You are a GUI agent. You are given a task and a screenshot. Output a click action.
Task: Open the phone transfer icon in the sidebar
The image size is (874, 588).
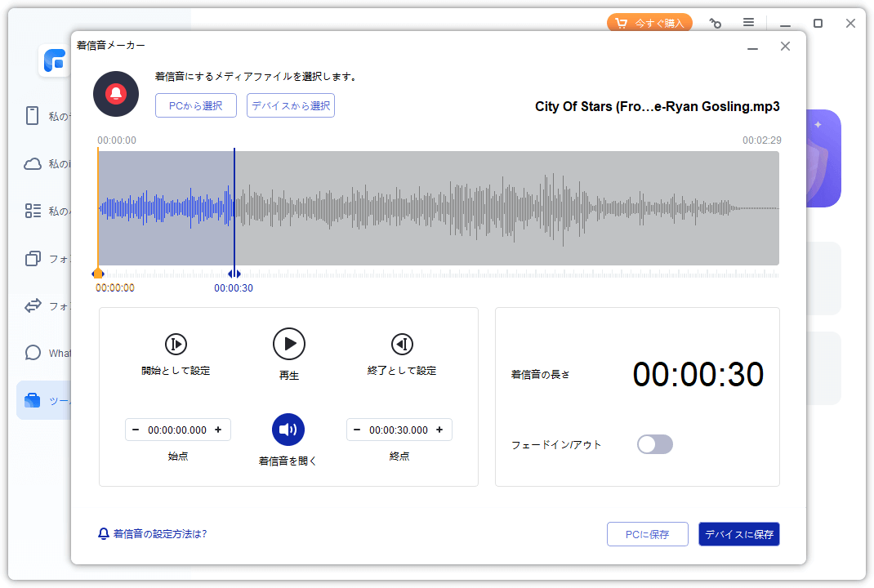[33, 305]
